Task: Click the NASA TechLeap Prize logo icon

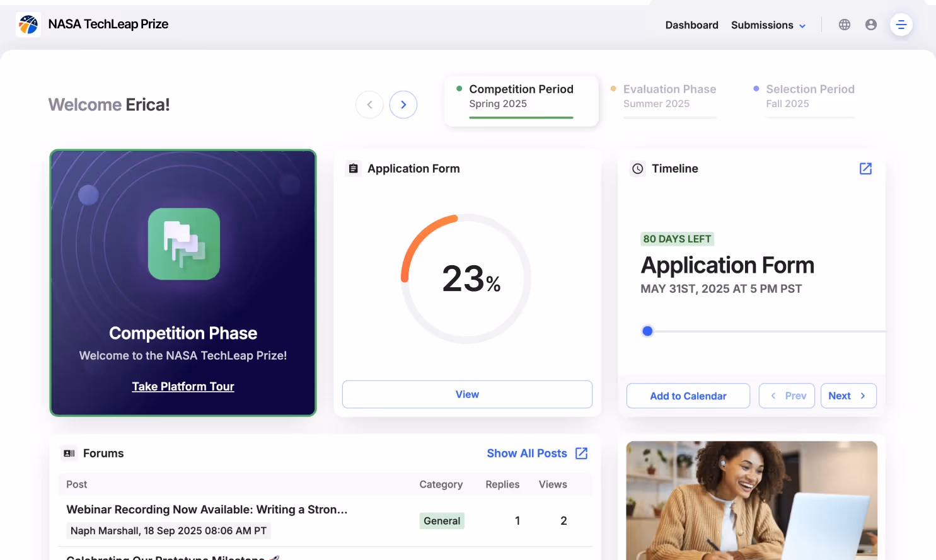Action: [28, 25]
